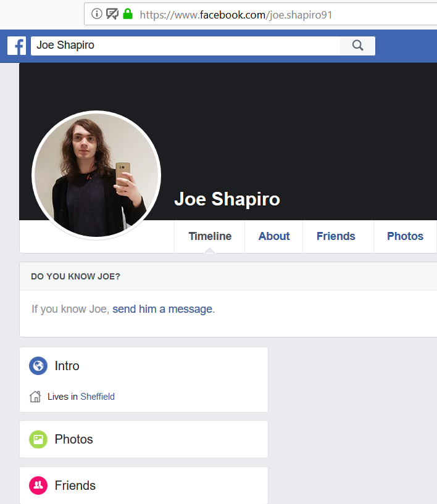Switch to the About tab

click(274, 236)
